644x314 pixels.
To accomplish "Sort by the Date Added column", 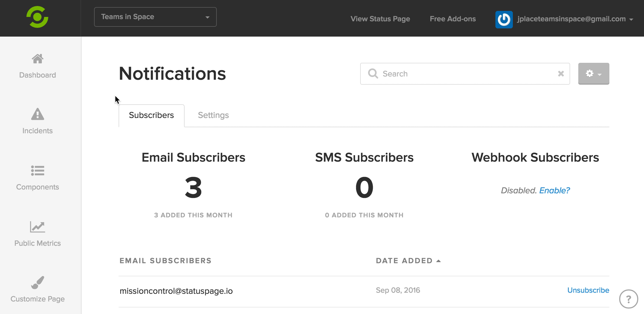I will (408, 261).
